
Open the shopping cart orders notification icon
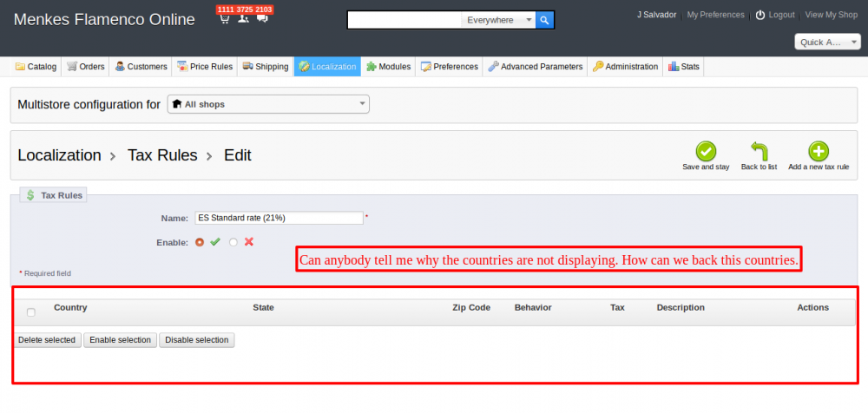[224, 19]
